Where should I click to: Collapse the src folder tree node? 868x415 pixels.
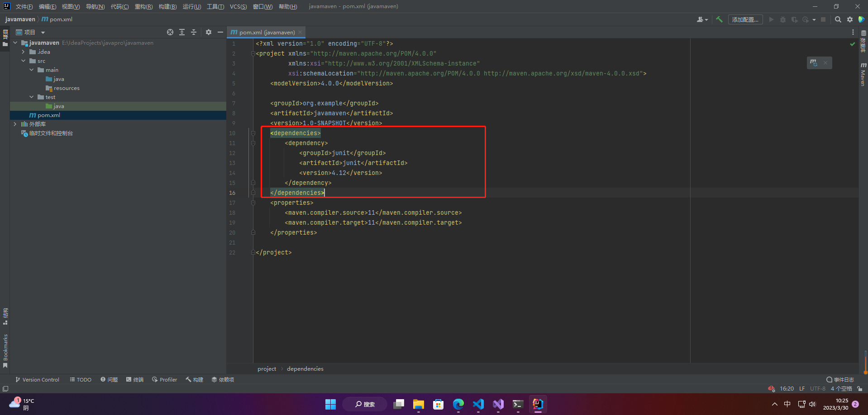[23, 61]
